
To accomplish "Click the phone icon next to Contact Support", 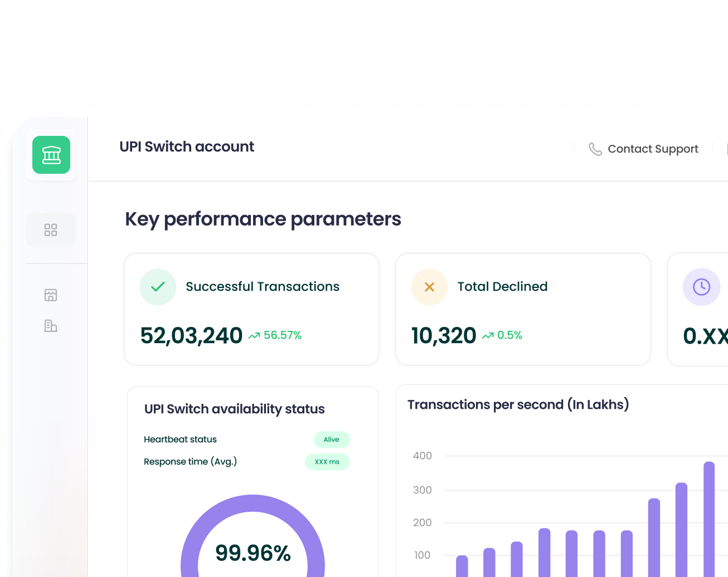I will point(594,149).
